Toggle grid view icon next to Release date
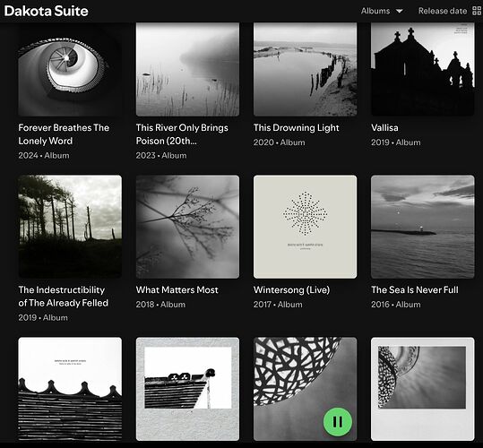The image size is (483, 448). pos(477,11)
